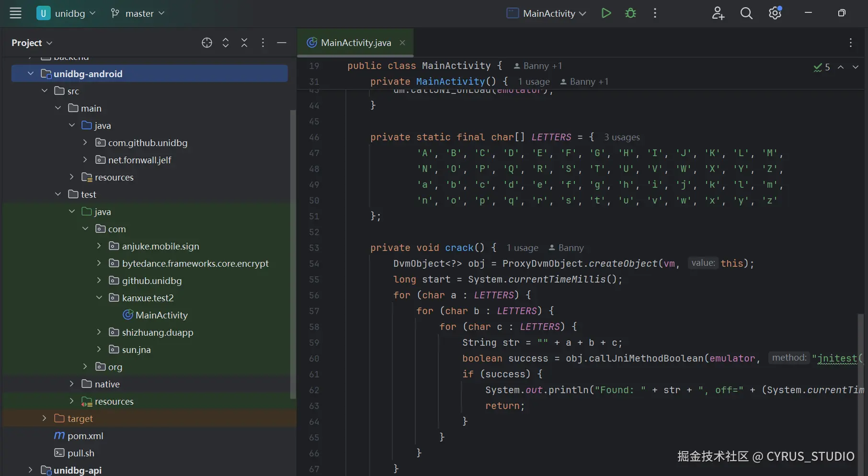Expand the target folder

(x=45, y=419)
